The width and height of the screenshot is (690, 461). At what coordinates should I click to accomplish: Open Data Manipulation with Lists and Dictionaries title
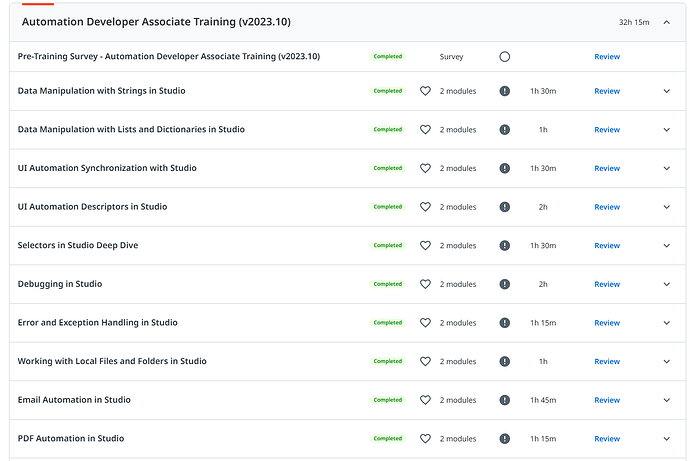click(131, 129)
